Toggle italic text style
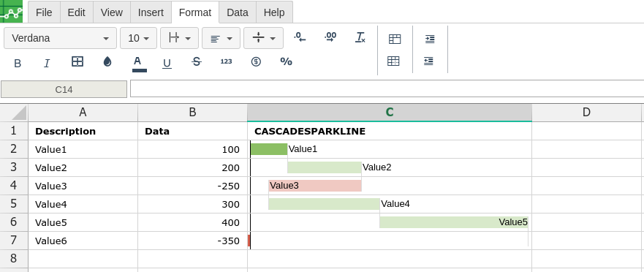 pyautogui.click(x=47, y=63)
